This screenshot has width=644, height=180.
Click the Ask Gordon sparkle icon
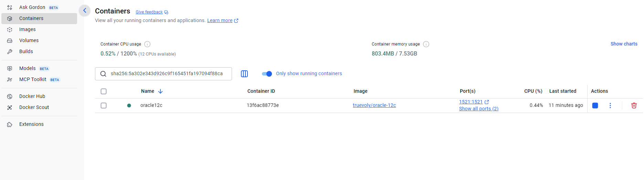tap(10, 7)
